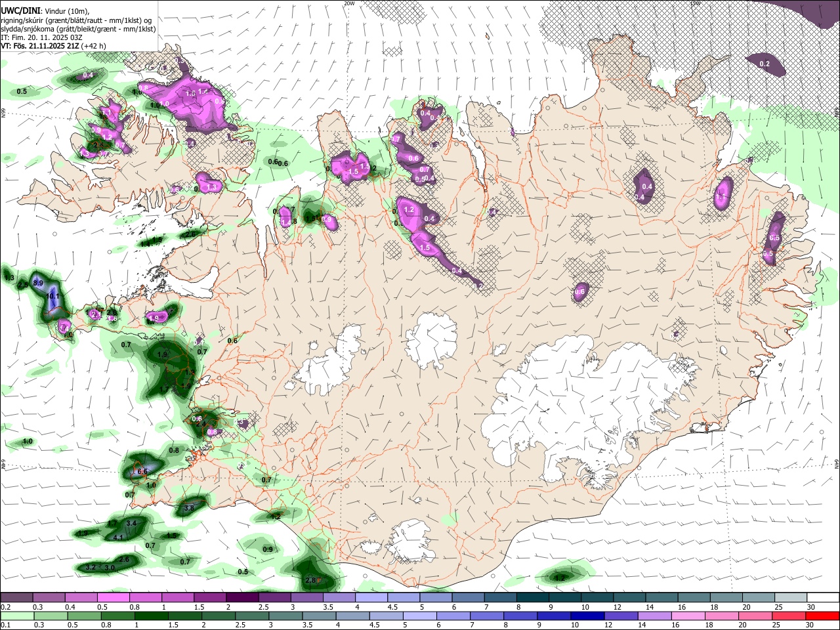Pick the dark mauve 0.2 snow scale swatch

[16, 598]
